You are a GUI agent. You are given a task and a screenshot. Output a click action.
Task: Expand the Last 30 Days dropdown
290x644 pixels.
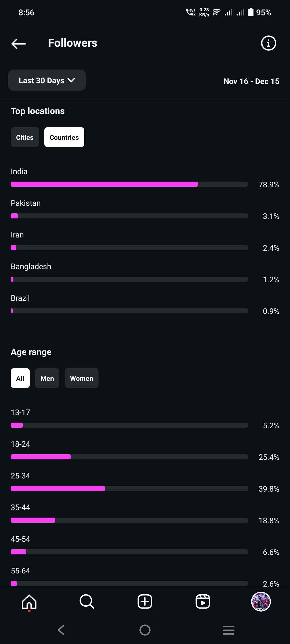47,80
